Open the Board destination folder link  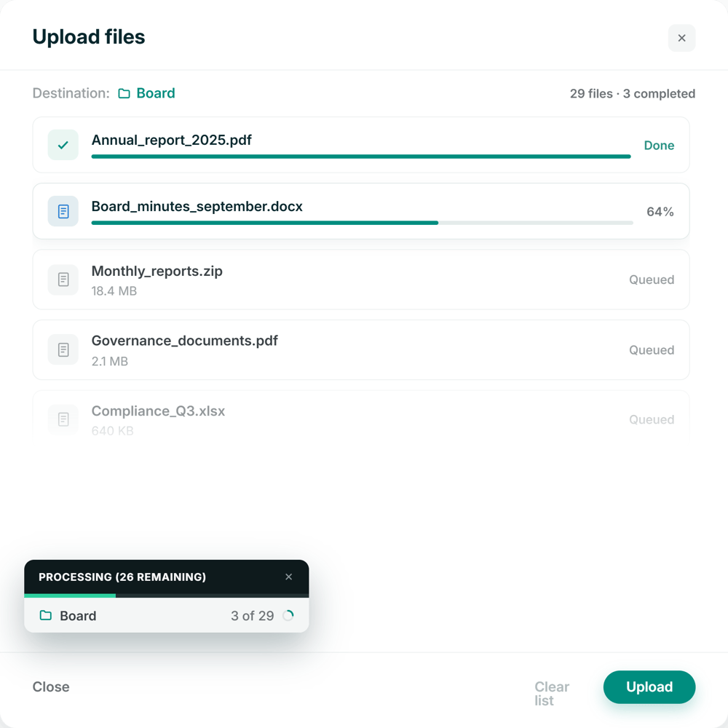click(146, 93)
